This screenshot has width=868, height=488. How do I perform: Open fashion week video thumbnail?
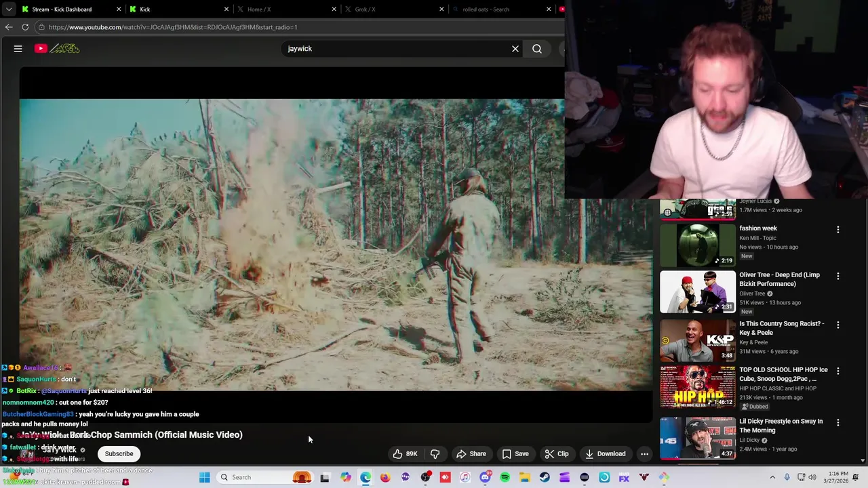pos(698,245)
